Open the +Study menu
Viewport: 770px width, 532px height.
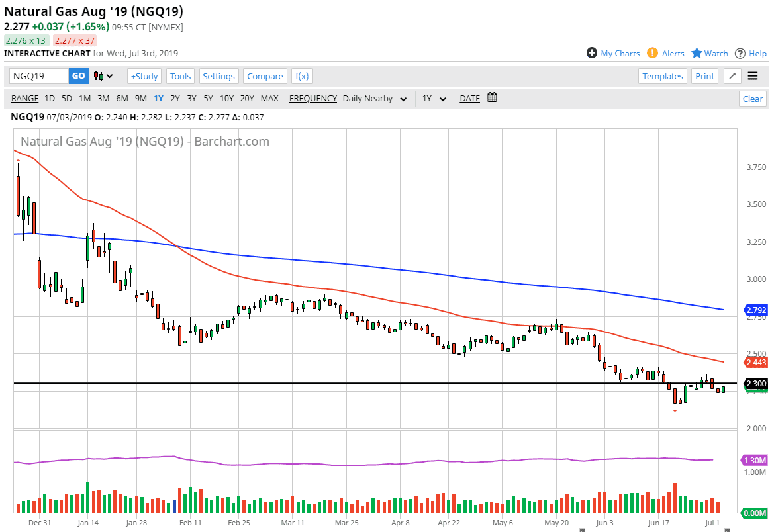pyautogui.click(x=144, y=76)
